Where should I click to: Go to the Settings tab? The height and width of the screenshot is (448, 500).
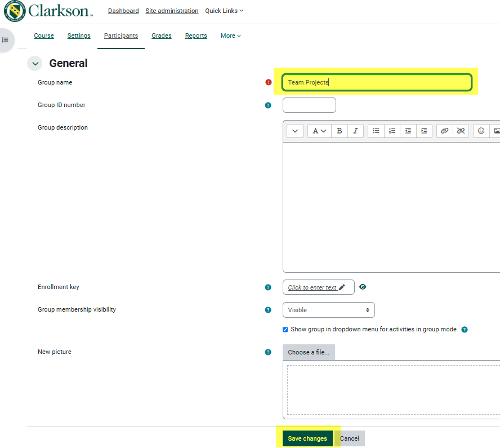pyautogui.click(x=79, y=36)
